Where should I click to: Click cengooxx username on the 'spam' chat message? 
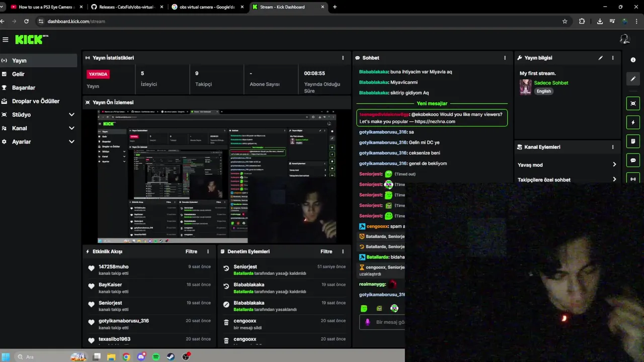tap(377, 226)
